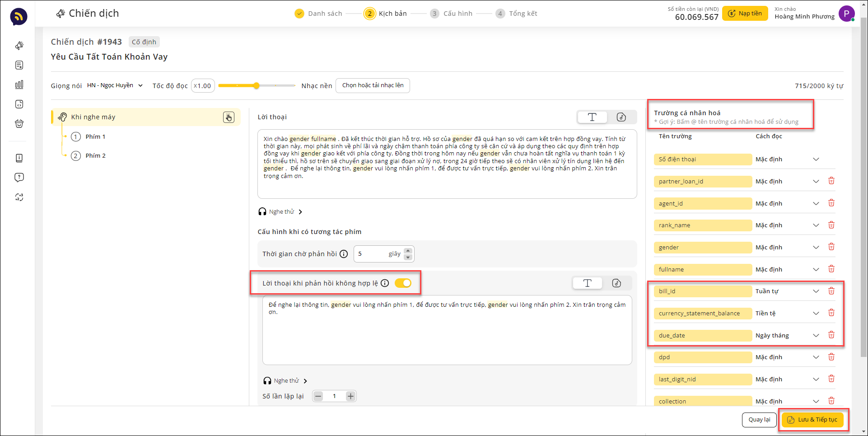Go to the Cấu hình step
The height and width of the screenshot is (436, 868).
452,14
